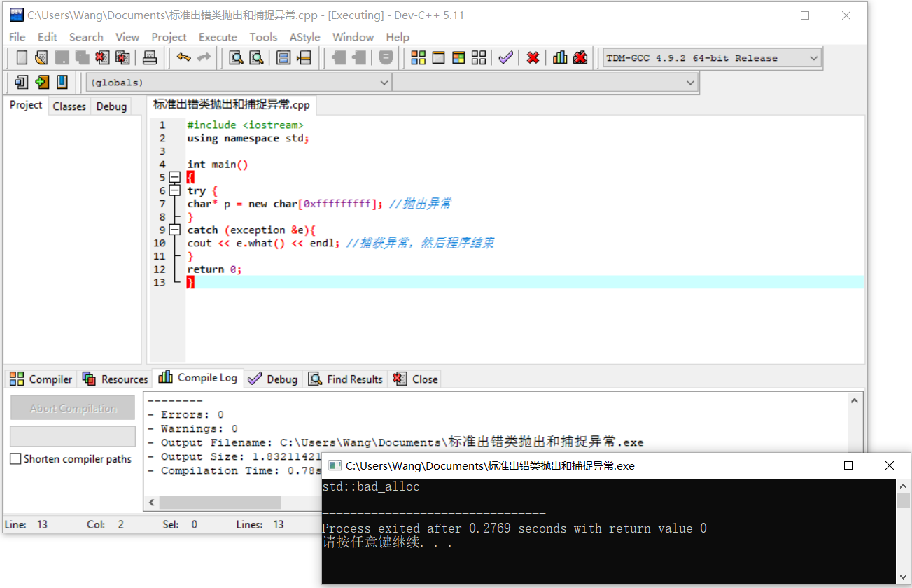Open a file using the Open toolbar icon
Screen dimensions: 912x588
coord(40,57)
